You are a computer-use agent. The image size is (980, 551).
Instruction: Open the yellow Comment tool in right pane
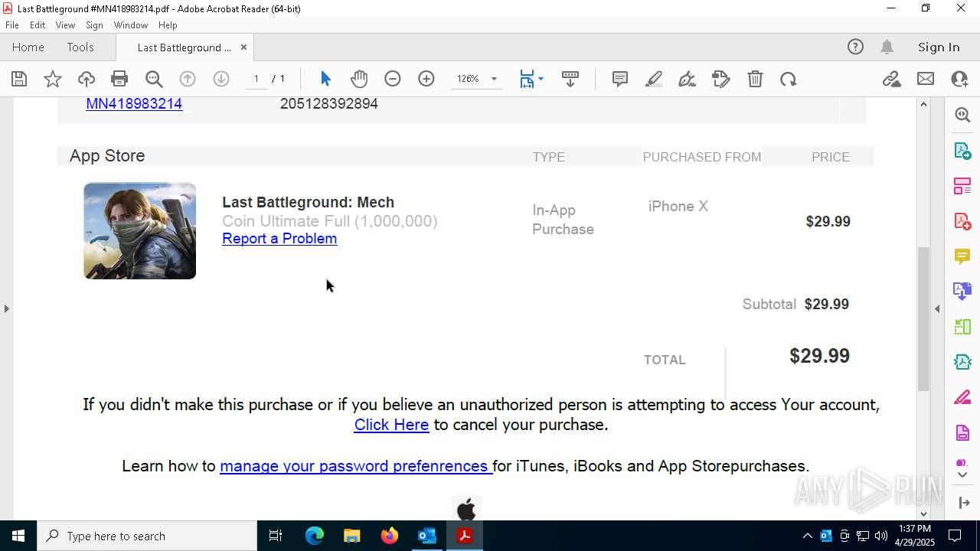(962, 256)
